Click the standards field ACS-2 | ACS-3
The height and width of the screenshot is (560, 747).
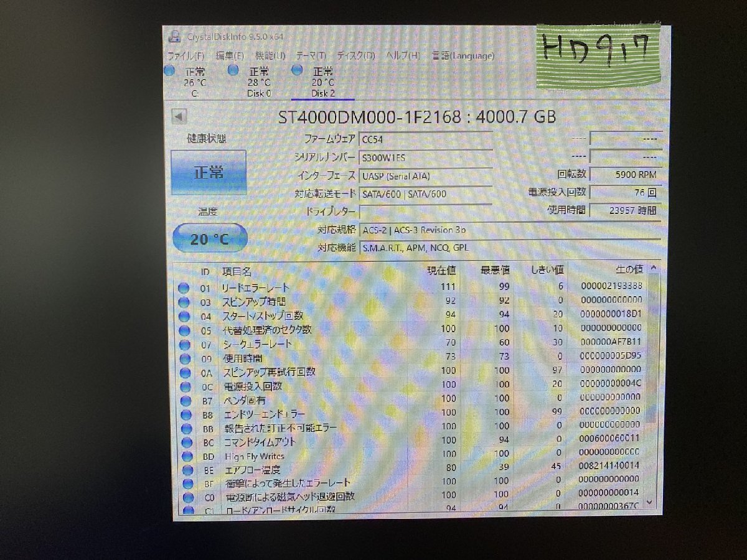(510, 230)
